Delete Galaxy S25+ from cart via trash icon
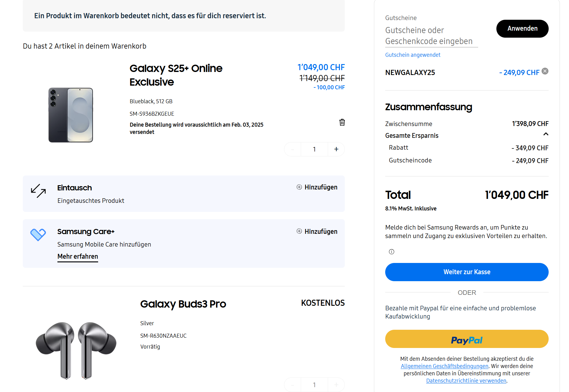 pos(342,122)
